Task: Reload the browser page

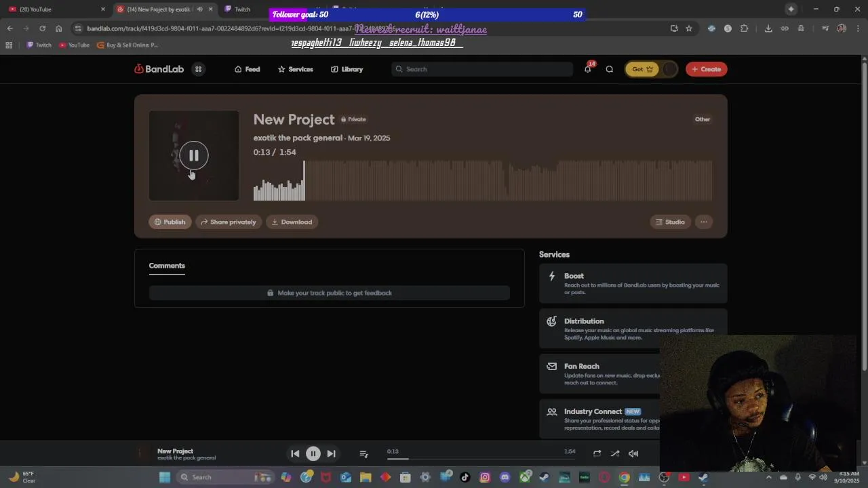Action: 42,28
